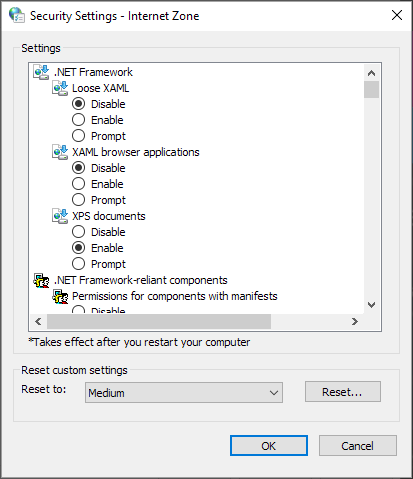This screenshot has width=413, height=479.
Task: Click the Cancel button
Action: pyautogui.click(x=358, y=446)
